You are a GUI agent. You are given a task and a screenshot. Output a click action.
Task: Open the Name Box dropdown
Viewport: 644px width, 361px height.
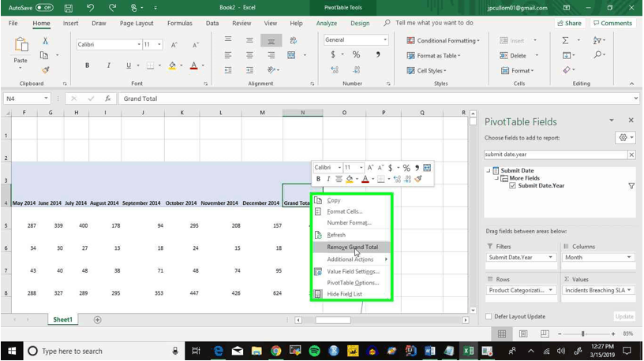(46, 99)
